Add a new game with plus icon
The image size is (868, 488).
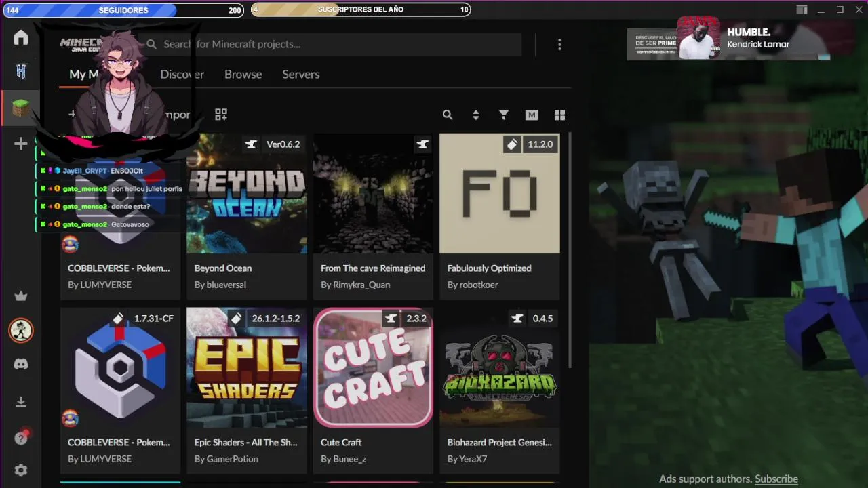pos(21,143)
